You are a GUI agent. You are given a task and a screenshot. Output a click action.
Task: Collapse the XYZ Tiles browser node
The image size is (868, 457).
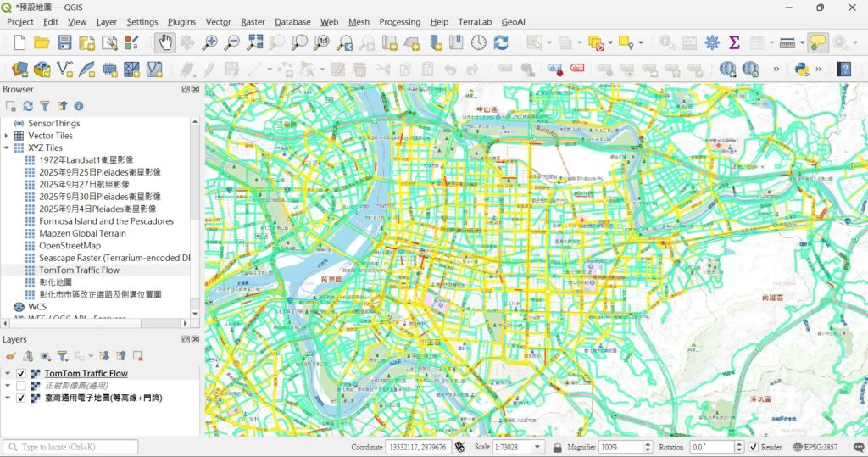[x=6, y=148]
